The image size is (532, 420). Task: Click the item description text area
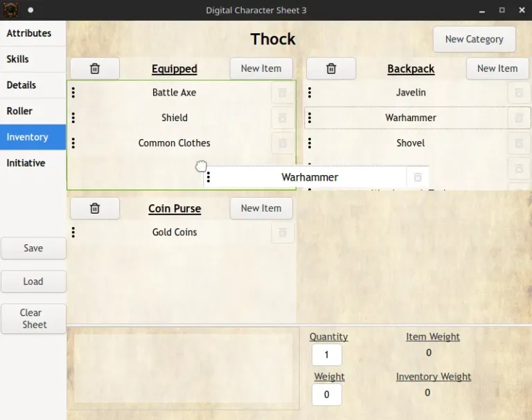(x=183, y=369)
